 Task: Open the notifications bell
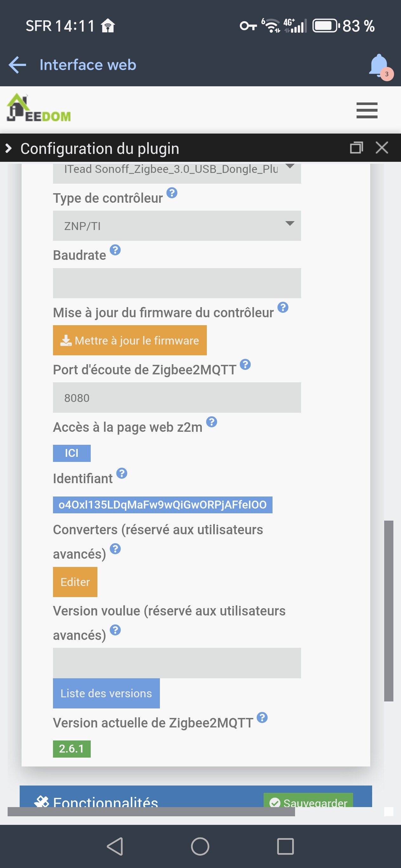[379, 65]
